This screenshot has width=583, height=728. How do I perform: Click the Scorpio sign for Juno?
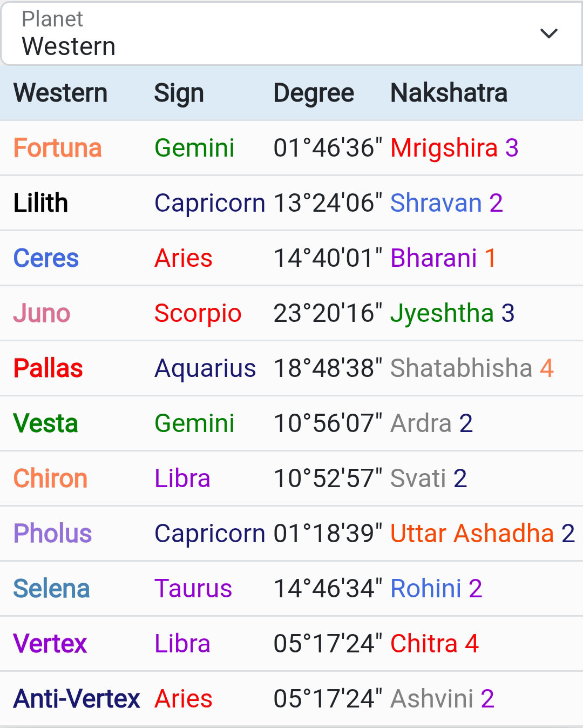click(198, 313)
